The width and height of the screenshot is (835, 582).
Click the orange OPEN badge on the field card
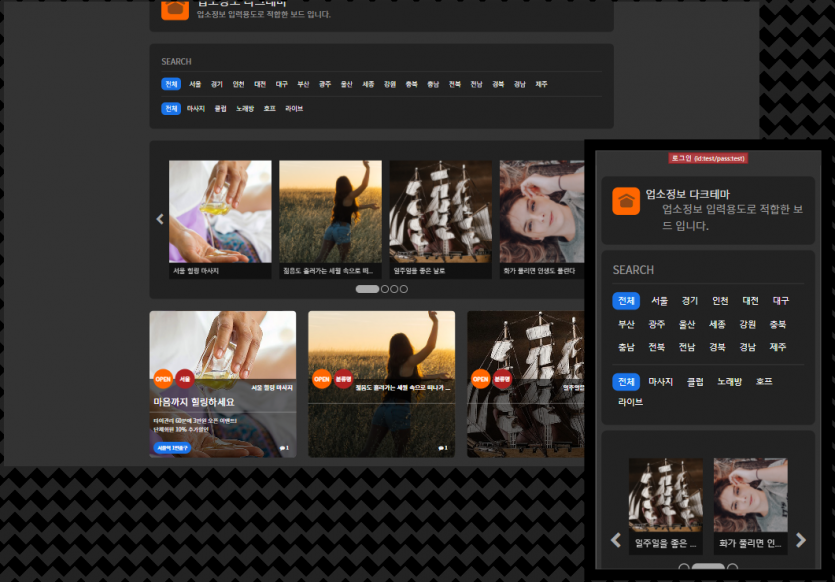pyautogui.click(x=322, y=379)
